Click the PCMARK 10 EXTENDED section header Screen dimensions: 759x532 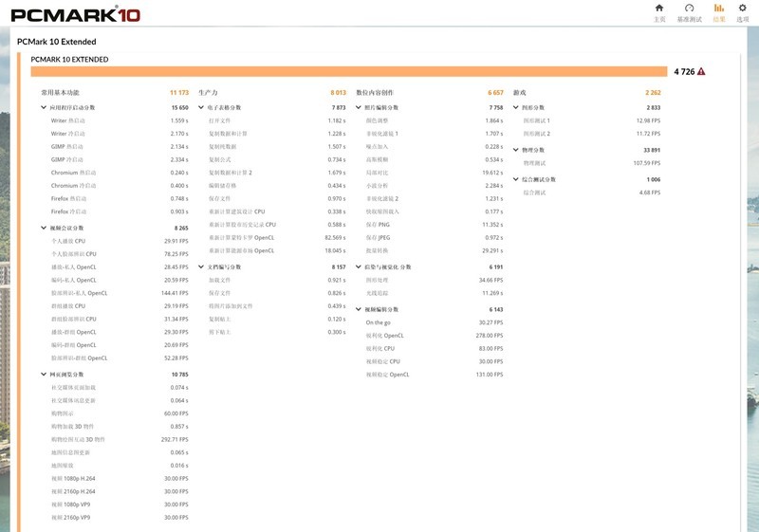[x=69, y=60]
